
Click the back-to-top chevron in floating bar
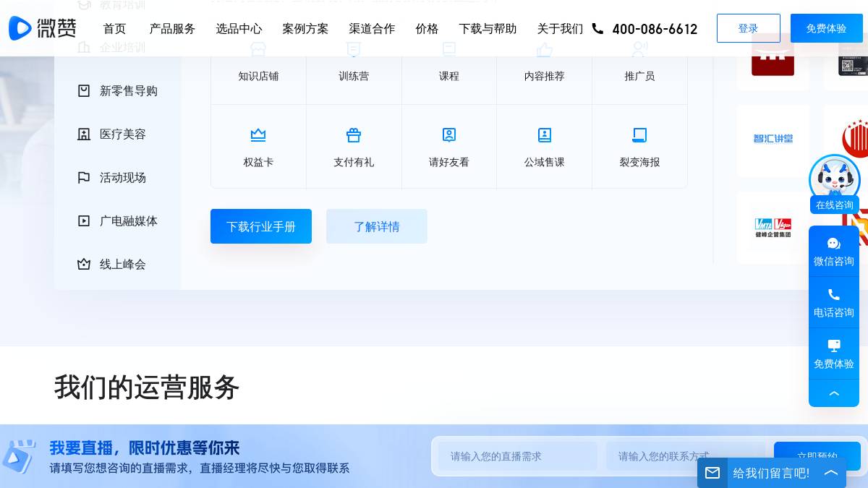[834, 393]
